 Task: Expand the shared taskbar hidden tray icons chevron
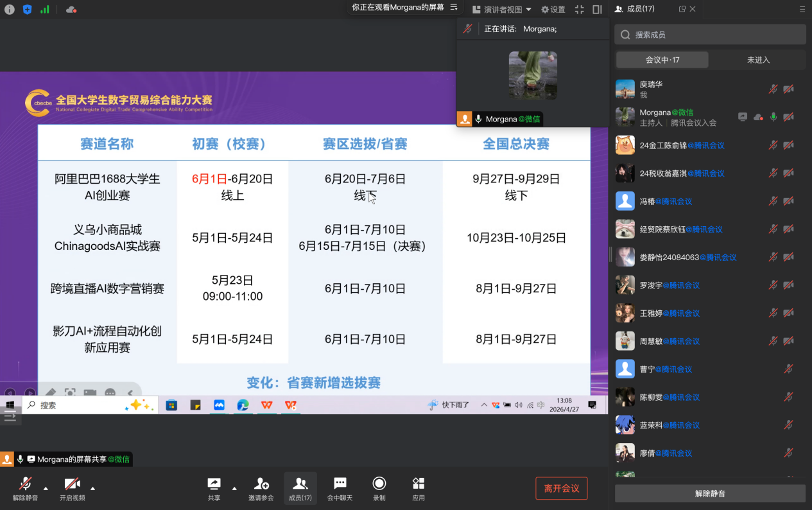click(x=484, y=405)
